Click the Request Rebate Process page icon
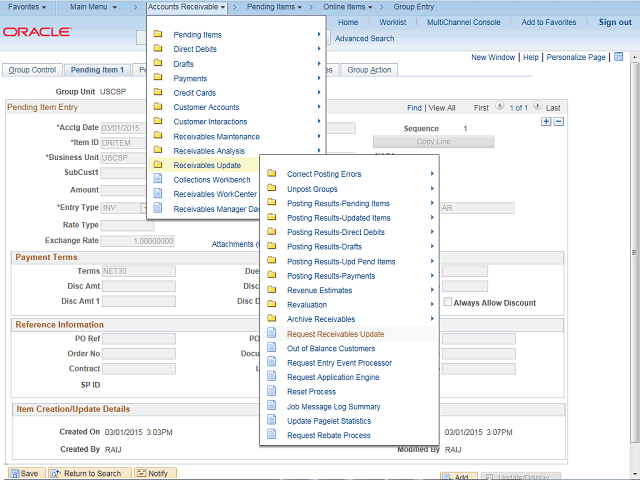640x480 pixels. [272, 435]
